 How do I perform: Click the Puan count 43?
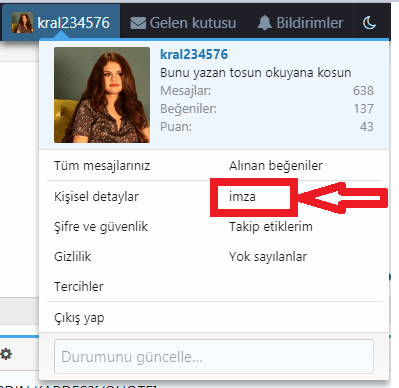click(367, 127)
